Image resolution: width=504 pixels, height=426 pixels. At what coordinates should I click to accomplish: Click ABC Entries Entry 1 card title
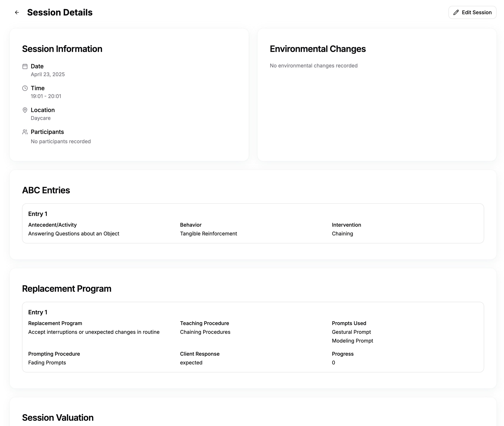tap(38, 214)
